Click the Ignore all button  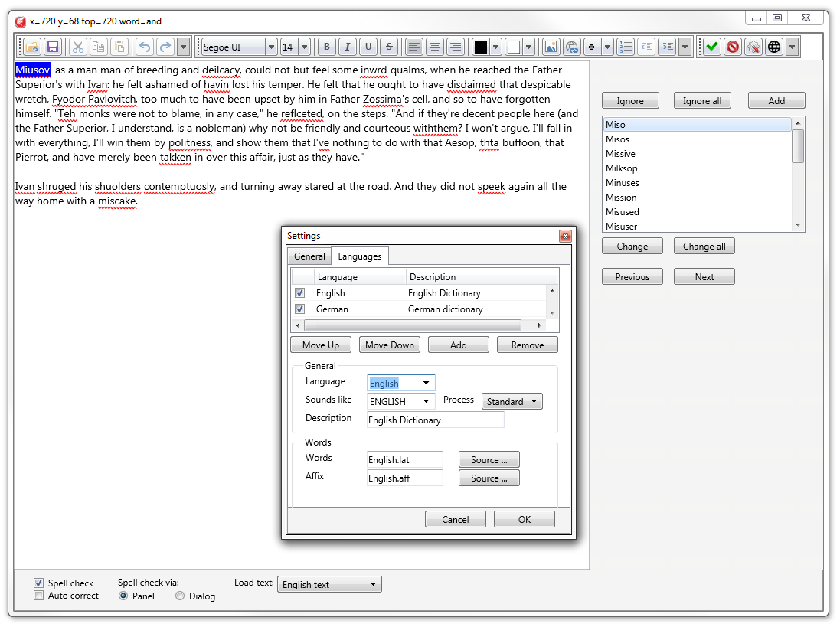coord(702,100)
